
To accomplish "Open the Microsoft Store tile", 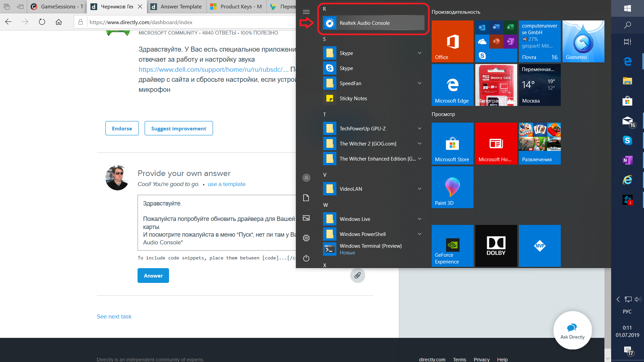I will (x=452, y=143).
